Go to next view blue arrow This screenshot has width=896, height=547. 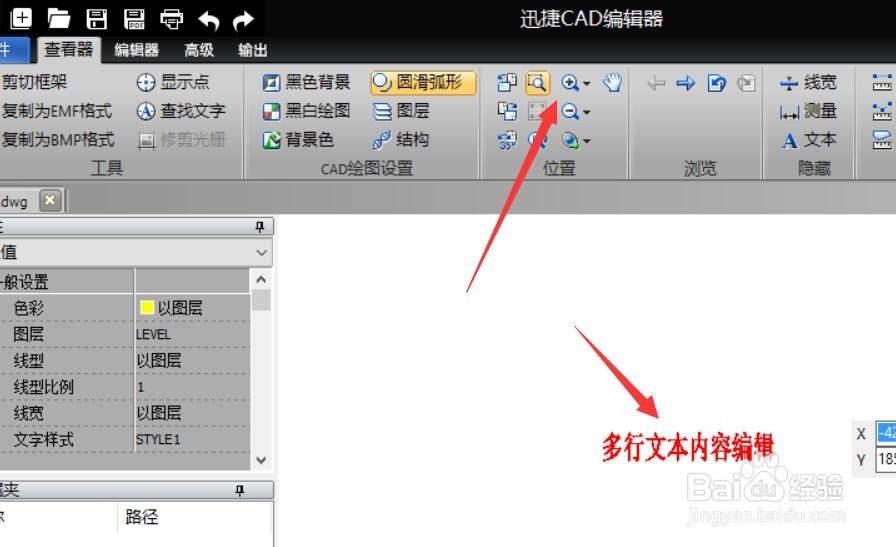pyautogui.click(x=686, y=83)
